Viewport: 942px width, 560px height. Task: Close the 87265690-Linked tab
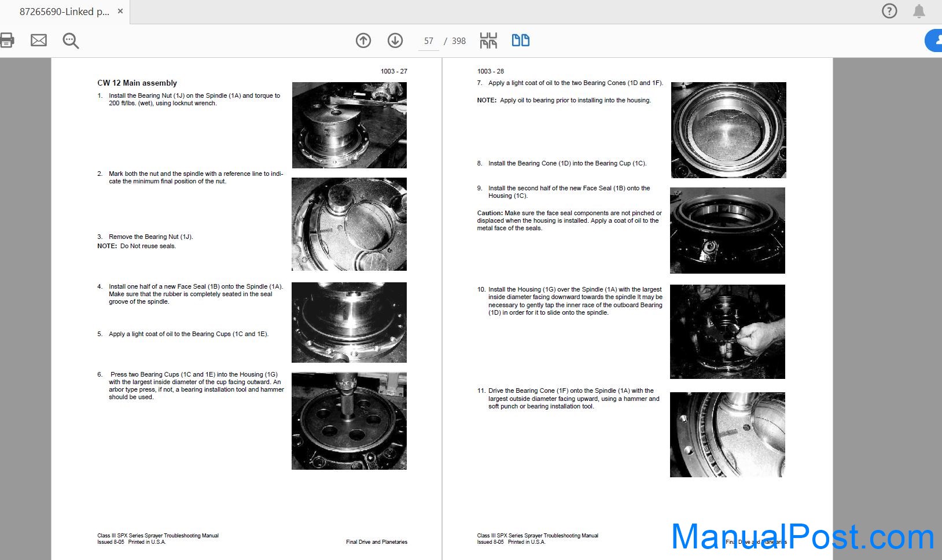pyautogui.click(x=120, y=11)
